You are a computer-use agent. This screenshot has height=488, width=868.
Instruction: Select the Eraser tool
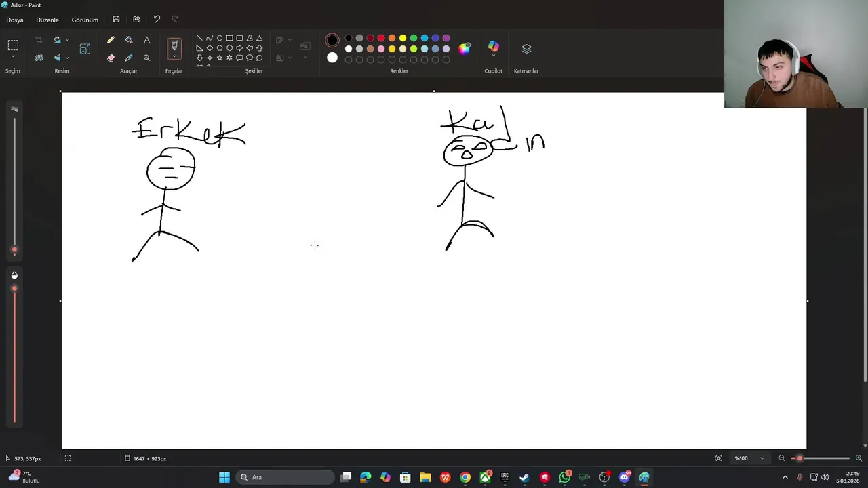point(111,58)
